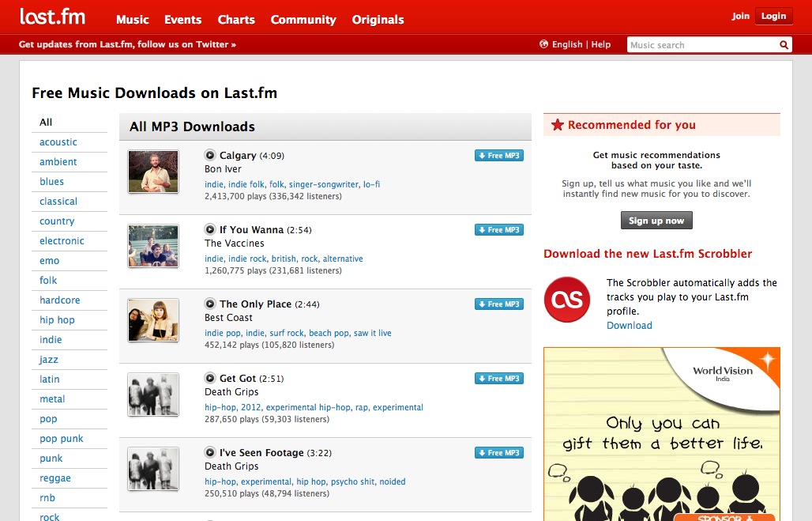Image resolution: width=812 pixels, height=521 pixels.
Task: Open the World Vision India ad
Action: (x=662, y=434)
